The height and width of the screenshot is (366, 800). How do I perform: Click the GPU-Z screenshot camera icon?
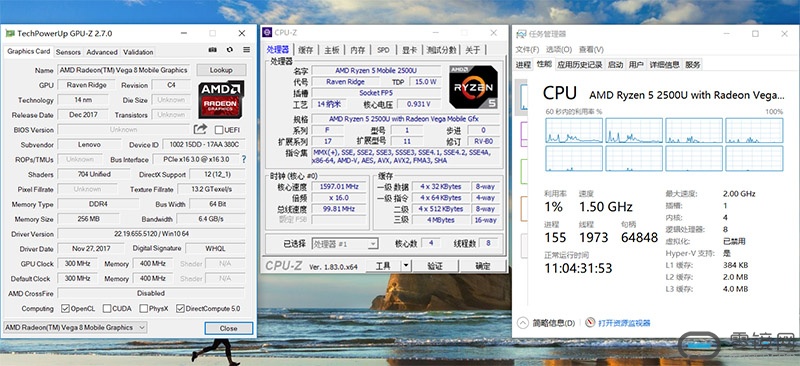click(213, 50)
